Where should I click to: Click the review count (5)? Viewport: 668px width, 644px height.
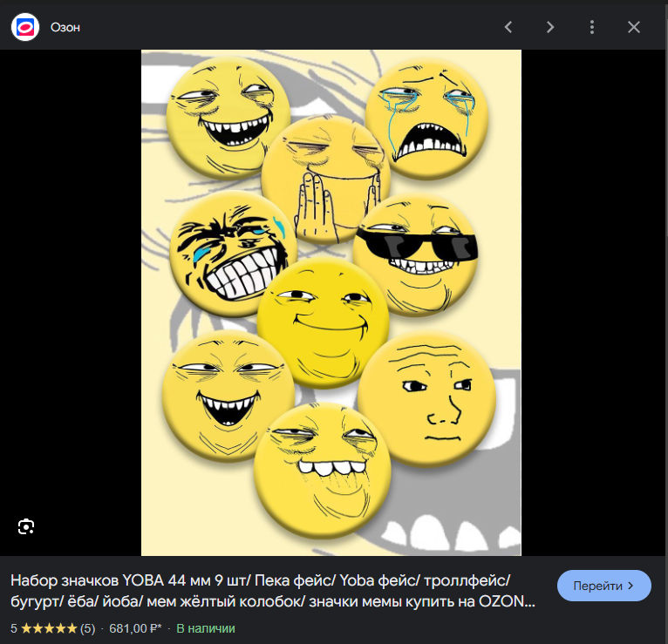(x=88, y=628)
